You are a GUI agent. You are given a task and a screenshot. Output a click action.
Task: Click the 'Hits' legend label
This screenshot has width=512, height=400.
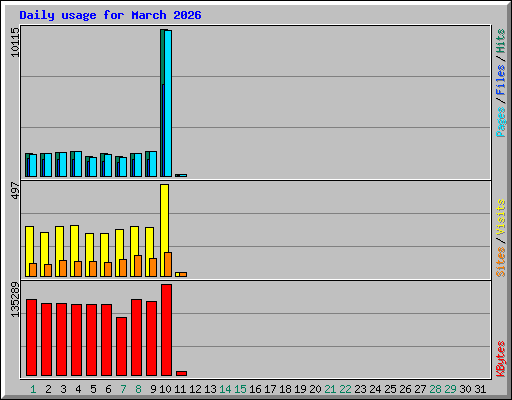(501, 41)
